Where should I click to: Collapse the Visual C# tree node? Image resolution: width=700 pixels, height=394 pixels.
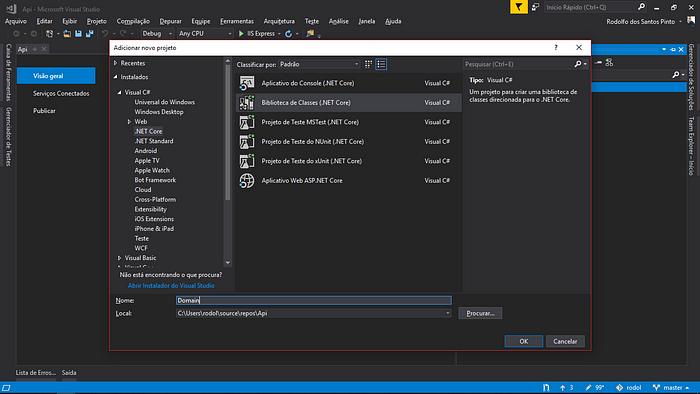click(x=120, y=92)
